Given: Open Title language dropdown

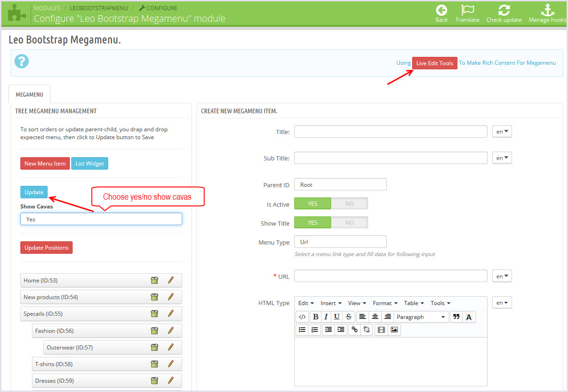Looking at the screenshot, I should [x=502, y=132].
